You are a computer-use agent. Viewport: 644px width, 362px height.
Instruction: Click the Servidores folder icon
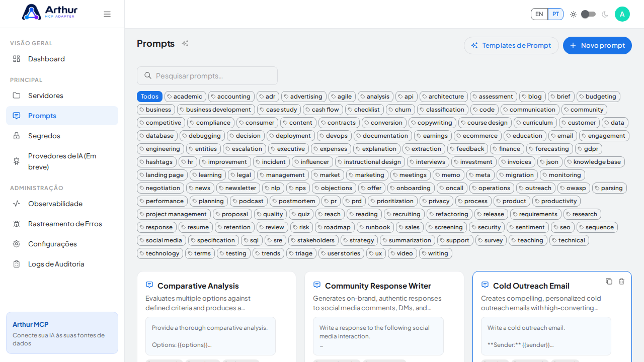(x=17, y=96)
